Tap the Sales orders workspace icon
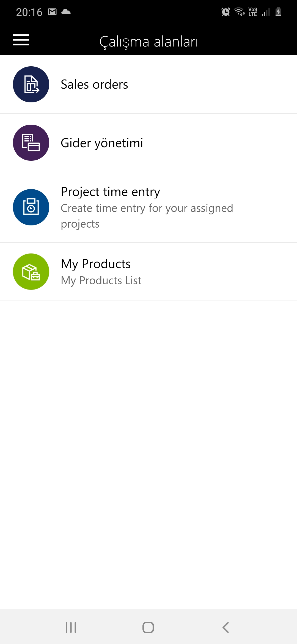 [31, 84]
